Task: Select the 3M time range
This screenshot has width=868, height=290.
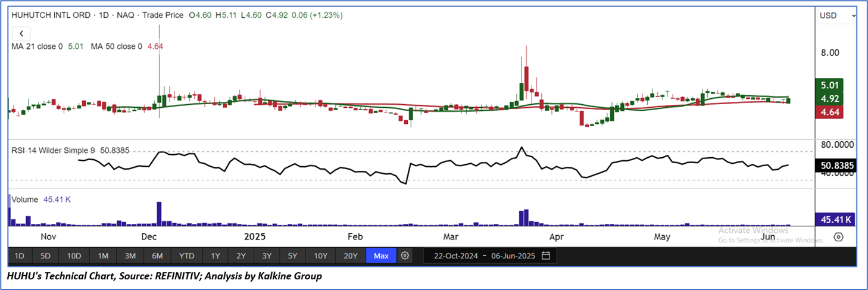Action: click(130, 256)
